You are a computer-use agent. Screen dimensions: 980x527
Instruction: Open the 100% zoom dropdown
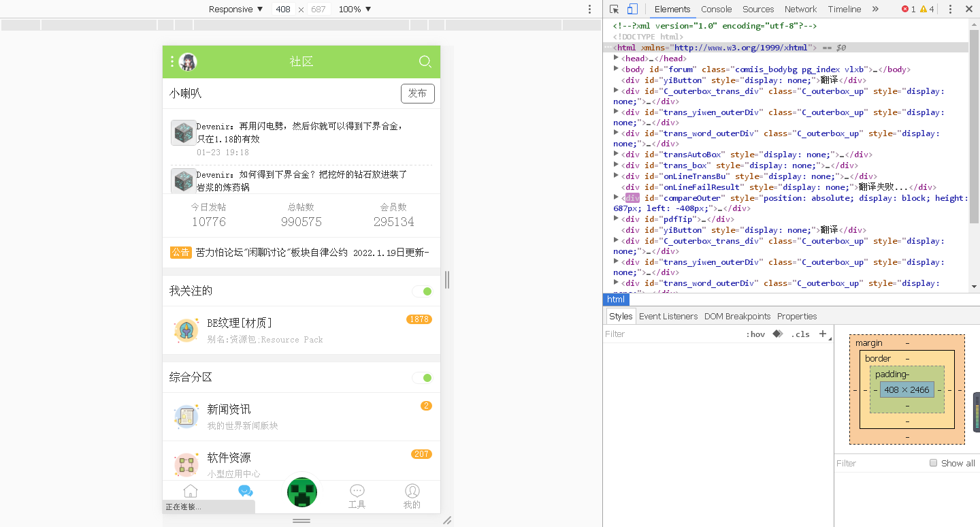tap(355, 9)
